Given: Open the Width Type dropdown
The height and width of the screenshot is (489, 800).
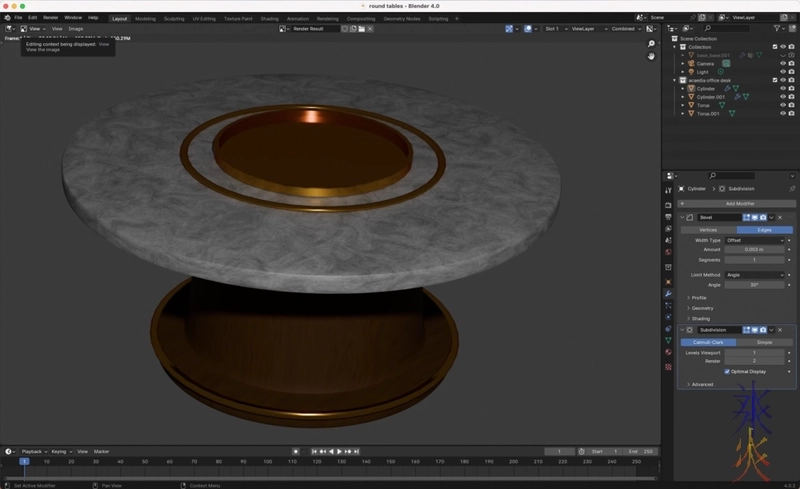Looking at the screenshot, I should click(x=753, y=240).
